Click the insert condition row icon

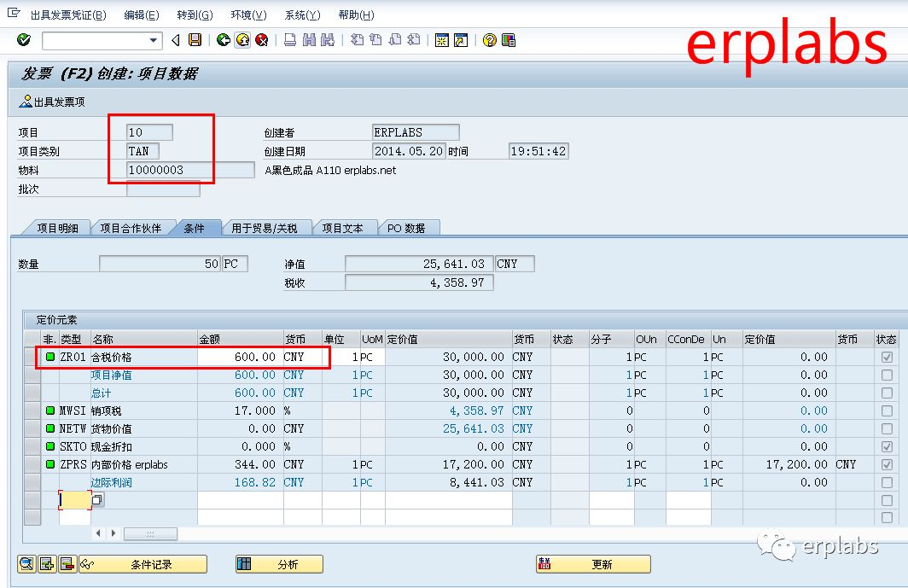click(x=47, y=564)
